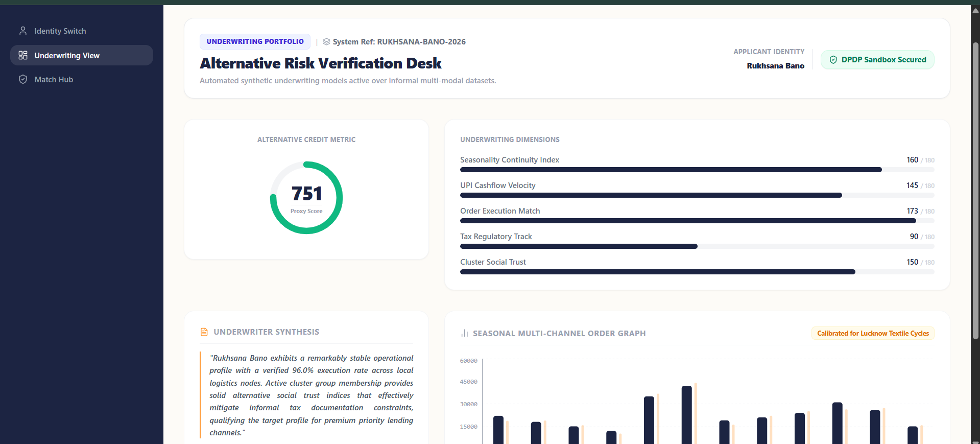Click the Underwriting Dimensions heading
The width and height of the screenshot is (980, 444).
[510, 139]
